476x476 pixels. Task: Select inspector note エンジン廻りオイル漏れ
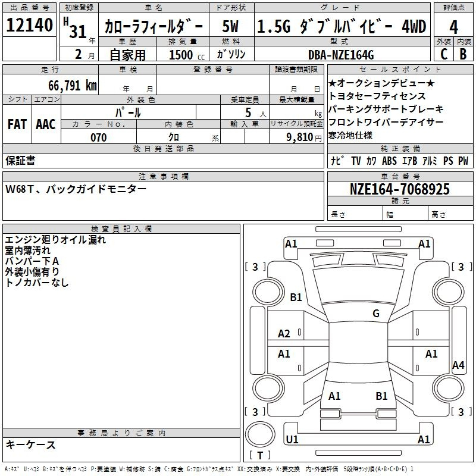point(55,240)
